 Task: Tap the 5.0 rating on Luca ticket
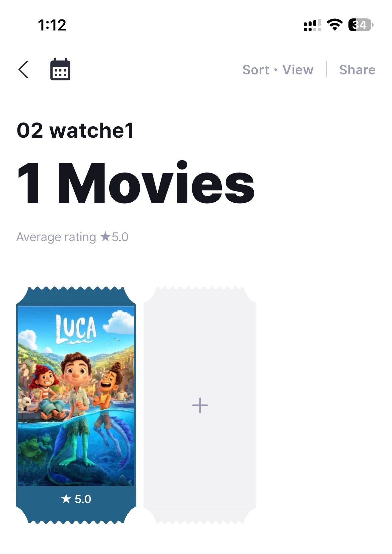83,499
